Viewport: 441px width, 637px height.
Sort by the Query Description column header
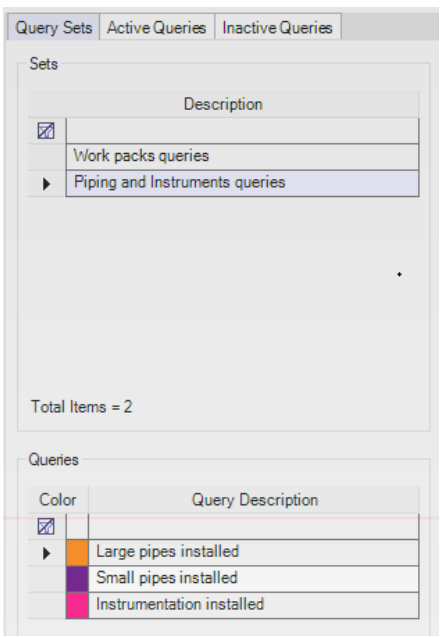pyautogui.click(x=254, y=500)
